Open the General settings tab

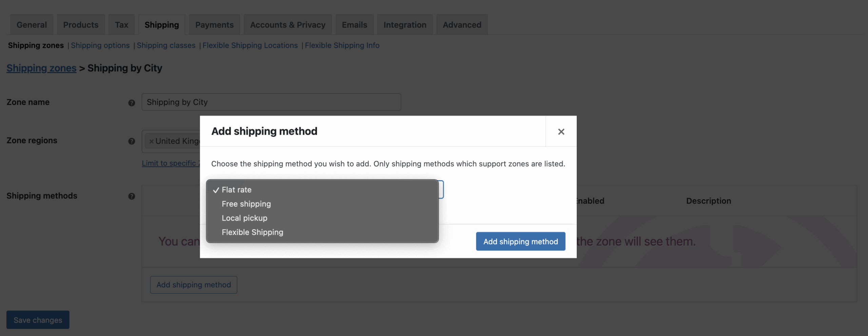point(32,25)
